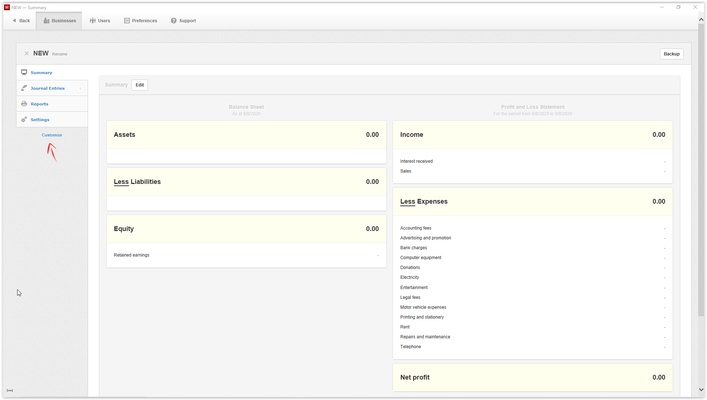707x400 pixels.
Task: Click the scrollbar up arrow
Action: coord(701,20)
